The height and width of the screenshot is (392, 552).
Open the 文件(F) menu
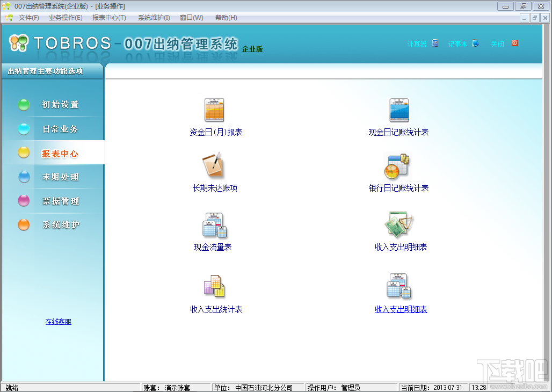coord(29,18)
